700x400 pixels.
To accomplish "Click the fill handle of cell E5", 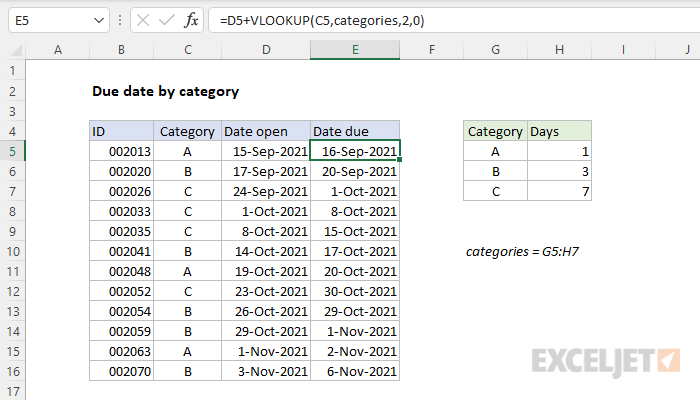I will click(399, 159).
